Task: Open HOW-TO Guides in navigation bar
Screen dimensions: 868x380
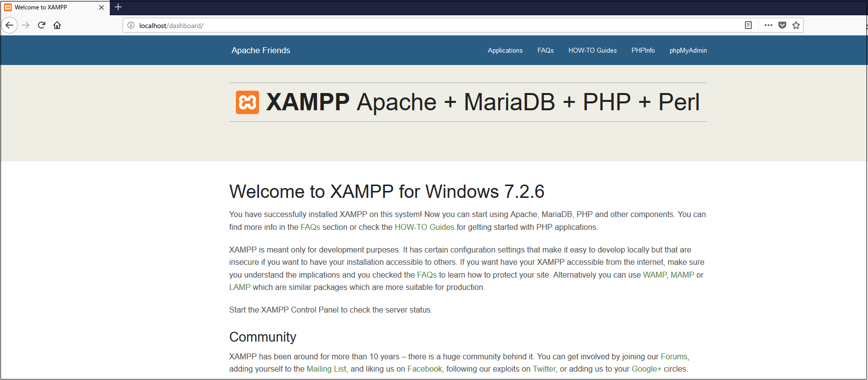Action: 592,50
